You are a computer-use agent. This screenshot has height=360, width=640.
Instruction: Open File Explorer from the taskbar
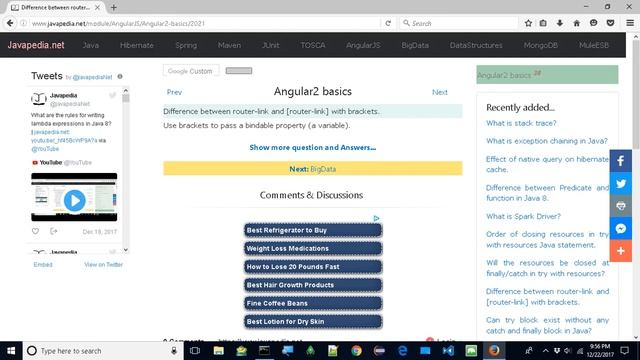[219, 351]
